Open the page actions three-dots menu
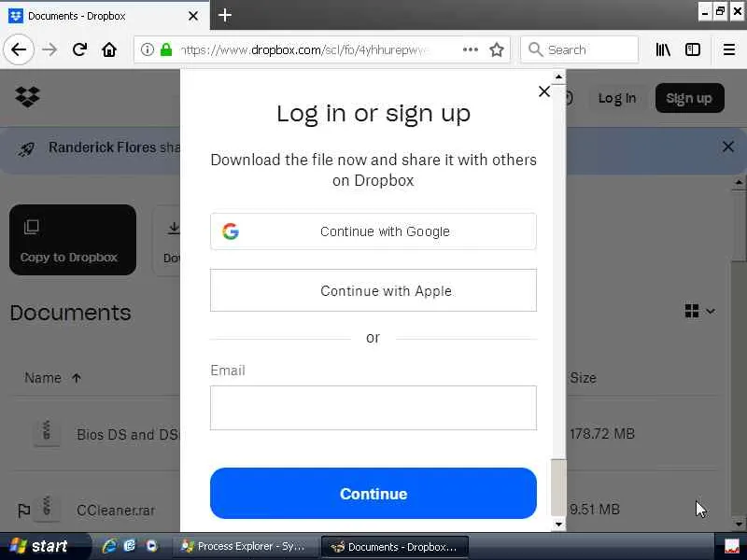Image resolution: width=747 pixels, height=560 pixels. (x=471, y=49)
